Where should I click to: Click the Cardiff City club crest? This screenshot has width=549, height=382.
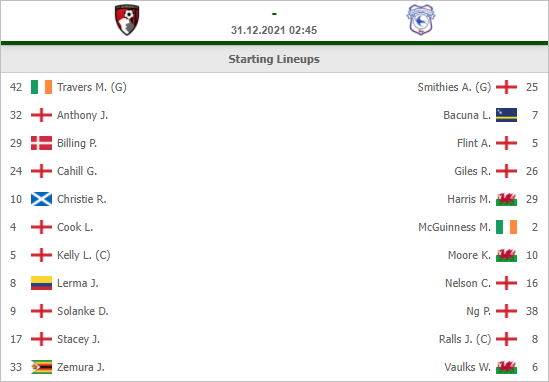pos(421,20)
